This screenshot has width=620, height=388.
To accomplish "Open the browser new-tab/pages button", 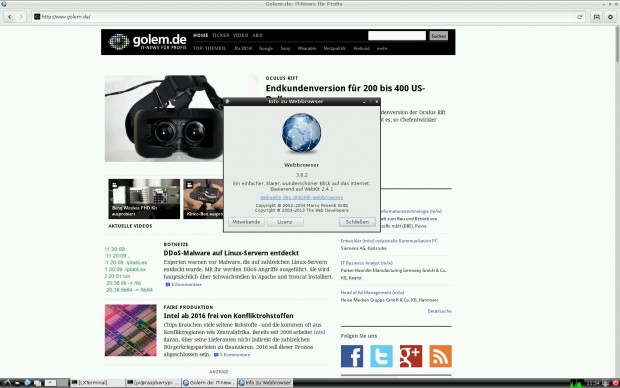I will click(x=597, y=17).
